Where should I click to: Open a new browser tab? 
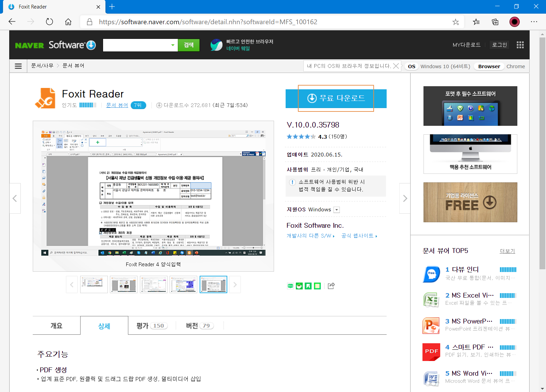(x=112, y=6)
